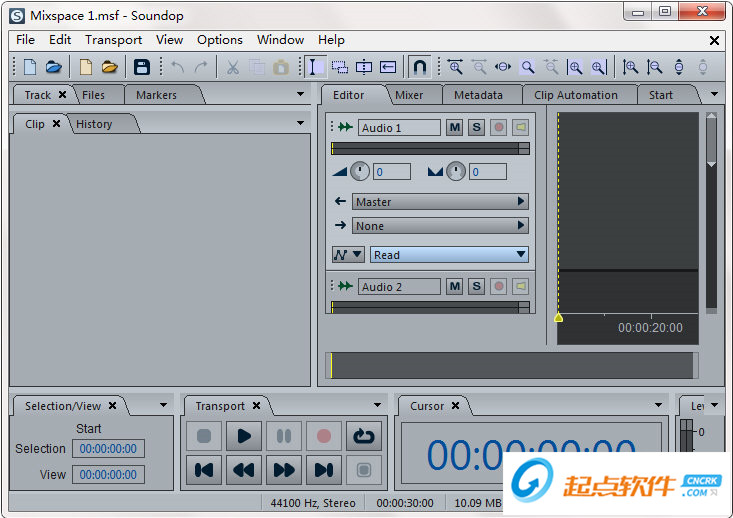Mute the Audio 2 track
This screenshot has height=518, width=733.
[454, 287]
